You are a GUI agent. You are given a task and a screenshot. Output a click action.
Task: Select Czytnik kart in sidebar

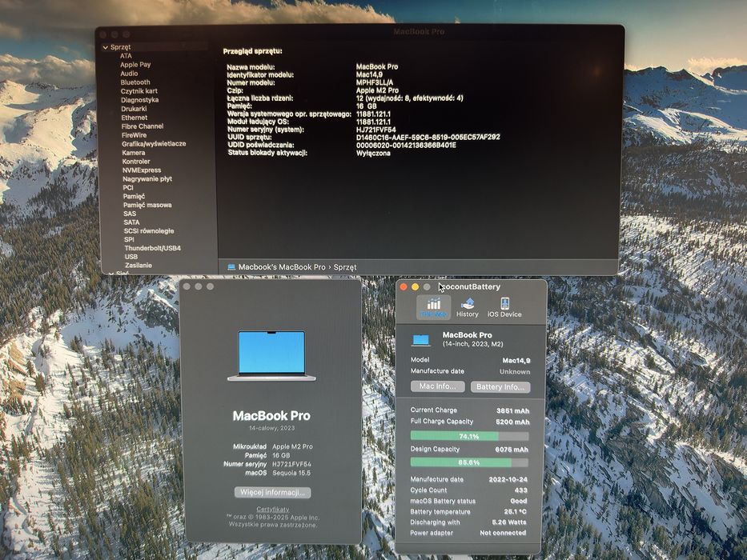pos(139,91)
